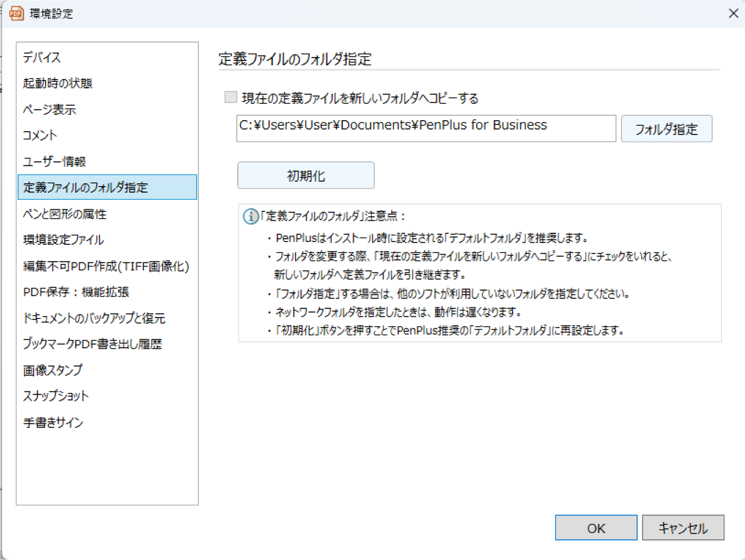745x560 pixels.
Task: Choose 環境設定ファイル in the sidebar
Action: [63, 239]
